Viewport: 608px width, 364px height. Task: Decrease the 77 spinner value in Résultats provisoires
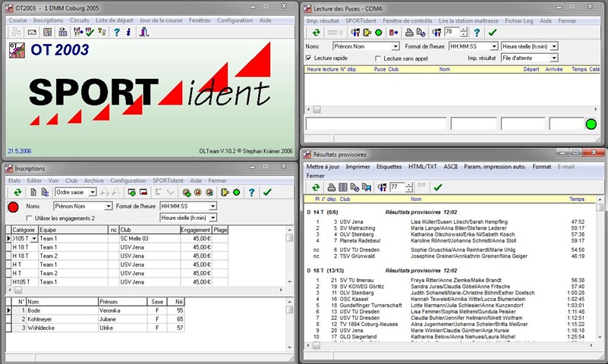click(408, 190)
